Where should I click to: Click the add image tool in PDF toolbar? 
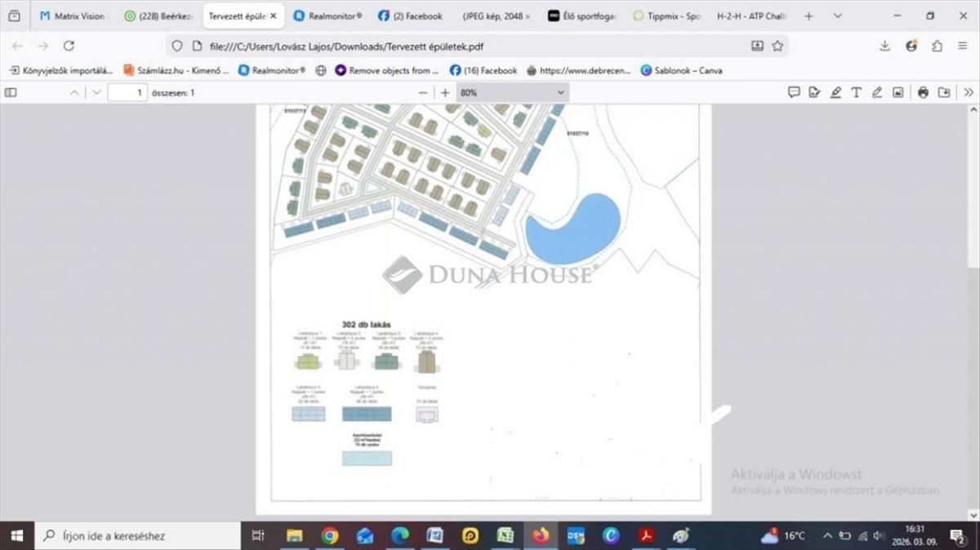[x=898, y=93]
